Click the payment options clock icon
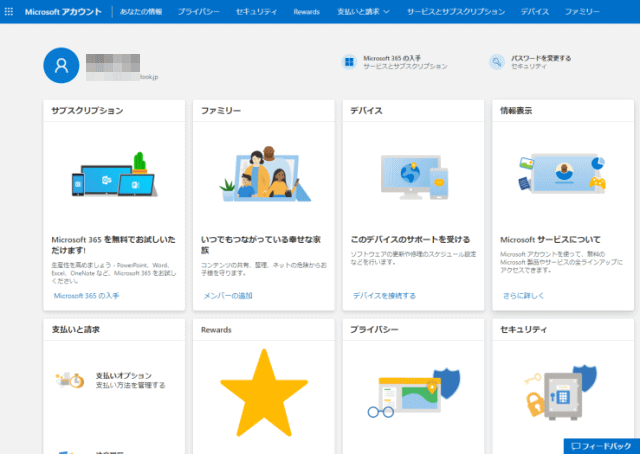Screen dimensions: 640x454 pos(70,380)
